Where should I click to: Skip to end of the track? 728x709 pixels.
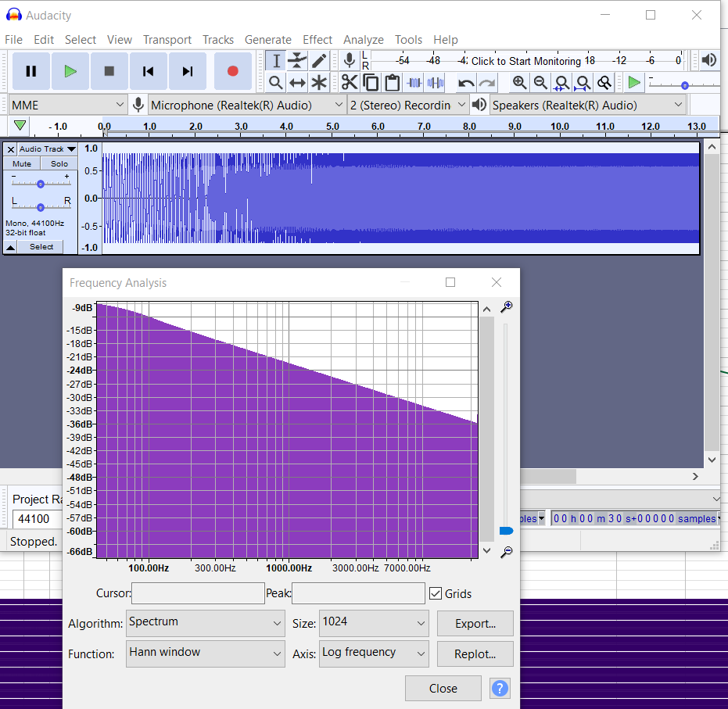tap(187, 71)
